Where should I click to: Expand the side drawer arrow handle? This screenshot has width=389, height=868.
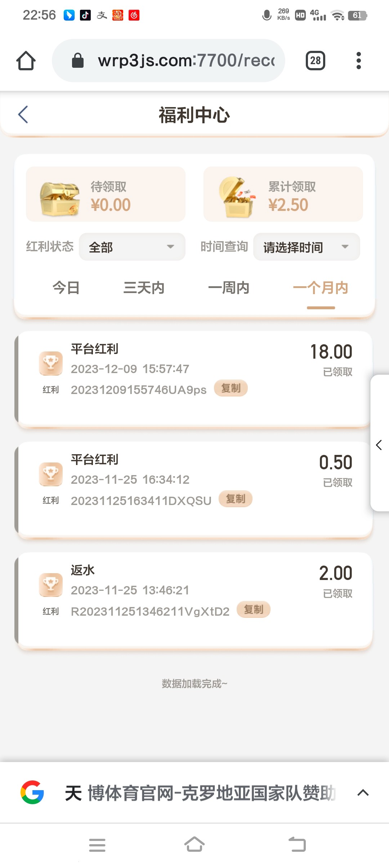tap(379, 445)
